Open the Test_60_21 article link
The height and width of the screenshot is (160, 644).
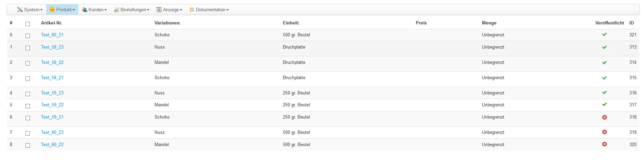coord(52,35)
